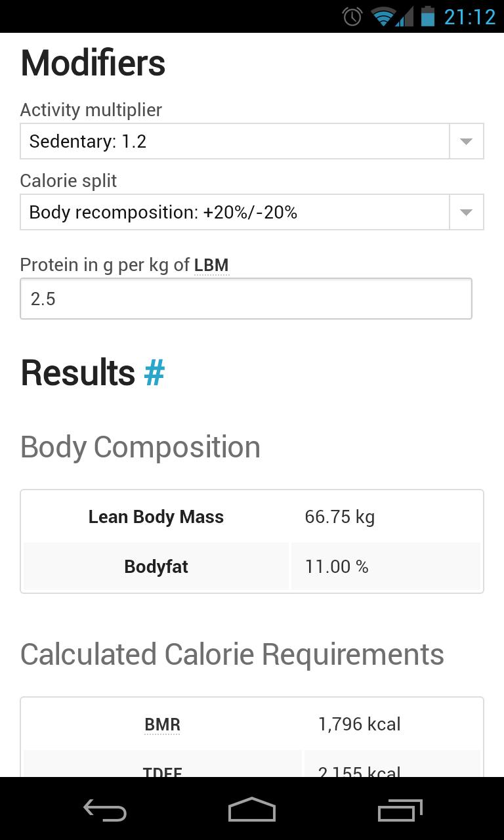Tap the BMR abbreviation label
The height and width of the screenshot is (840, 504).
pyautogui.click(x=162, y=724)
